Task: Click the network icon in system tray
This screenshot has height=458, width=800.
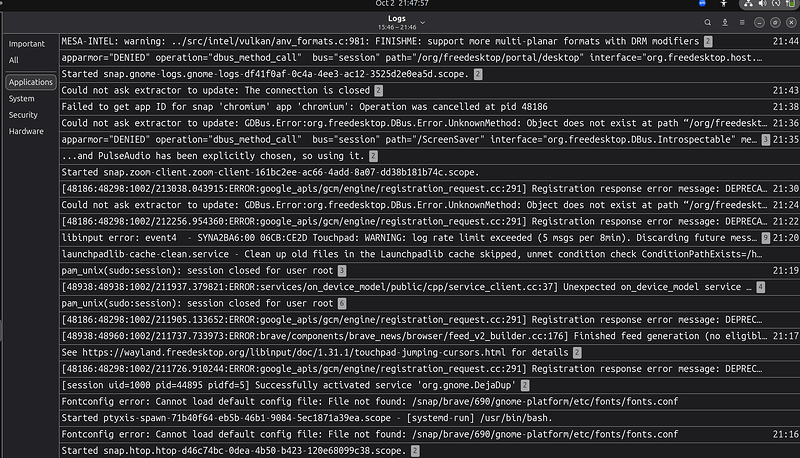Action: pos(748,4)
